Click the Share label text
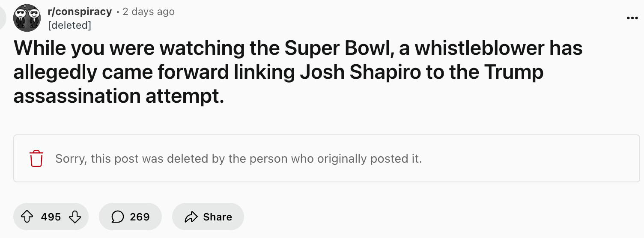 pos(218,217)
